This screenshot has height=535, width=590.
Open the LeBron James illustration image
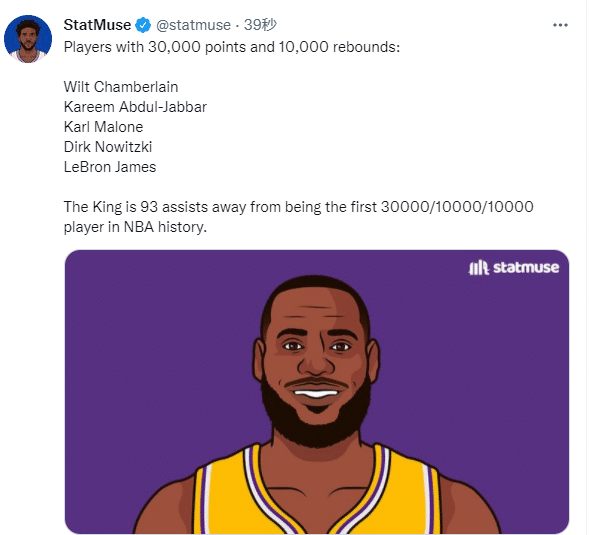pyautogui.click(x=317, y=392)
